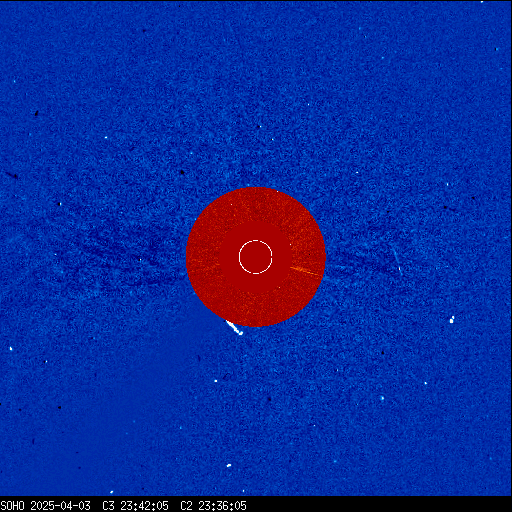Click the white circle marking the Sun
The width and height of the screenshot is (512, 512).
pyautogui.click(x=256, y=257)
